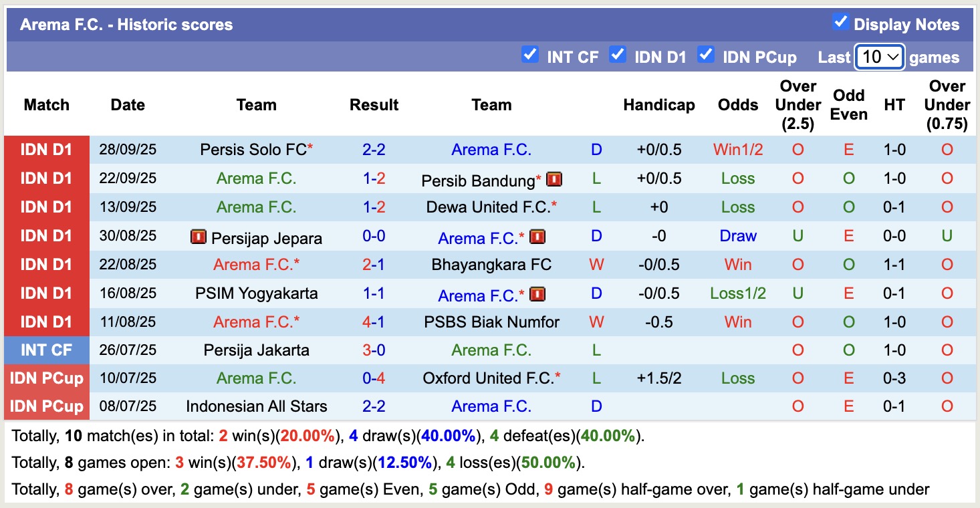Uncheck the IDN PCup checkbox
This screenshot has height=508, width=980.
[706, 55]
